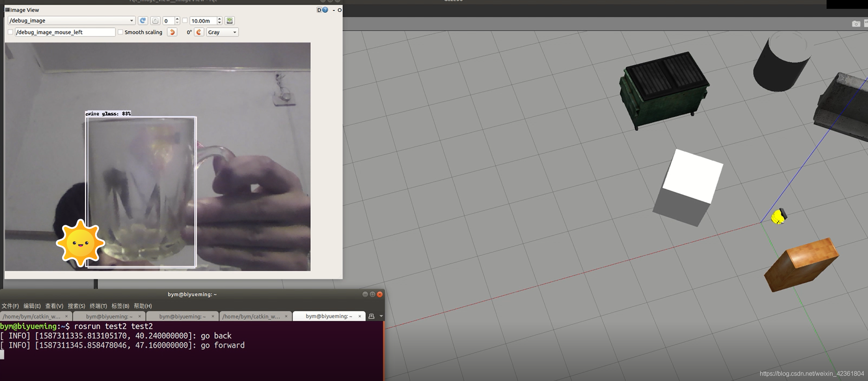Maximize the terminal window
Image resolution: width=868 pixels, height=381 pixels.
click(372, 294)
